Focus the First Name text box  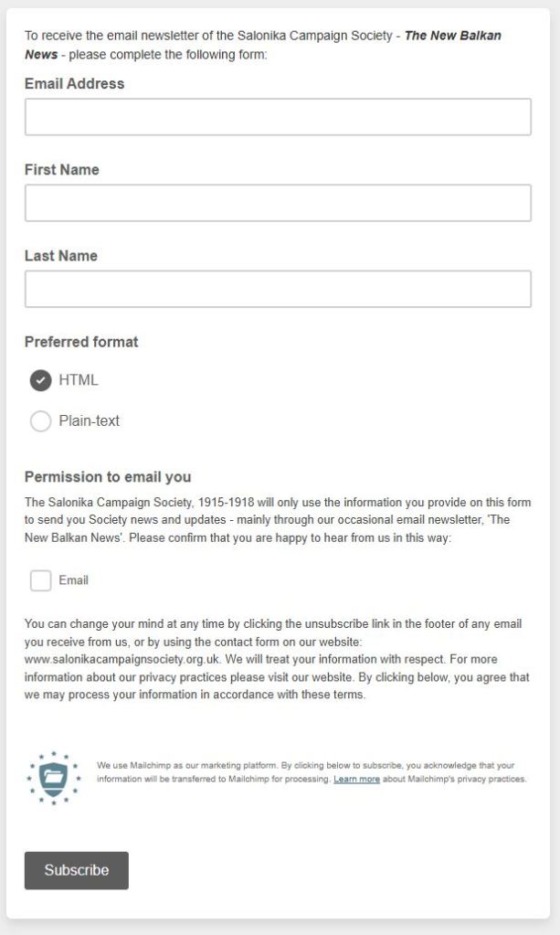pos(278,203)
